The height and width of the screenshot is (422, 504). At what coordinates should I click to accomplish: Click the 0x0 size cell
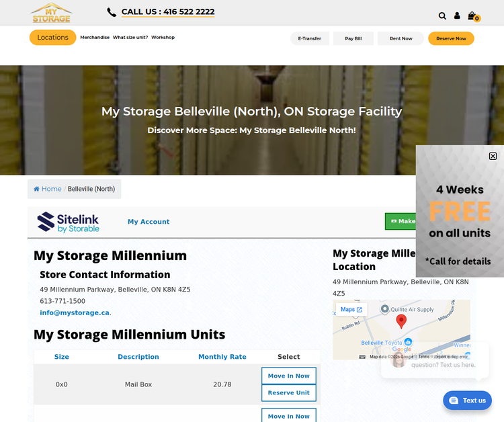tap(62, 384)
